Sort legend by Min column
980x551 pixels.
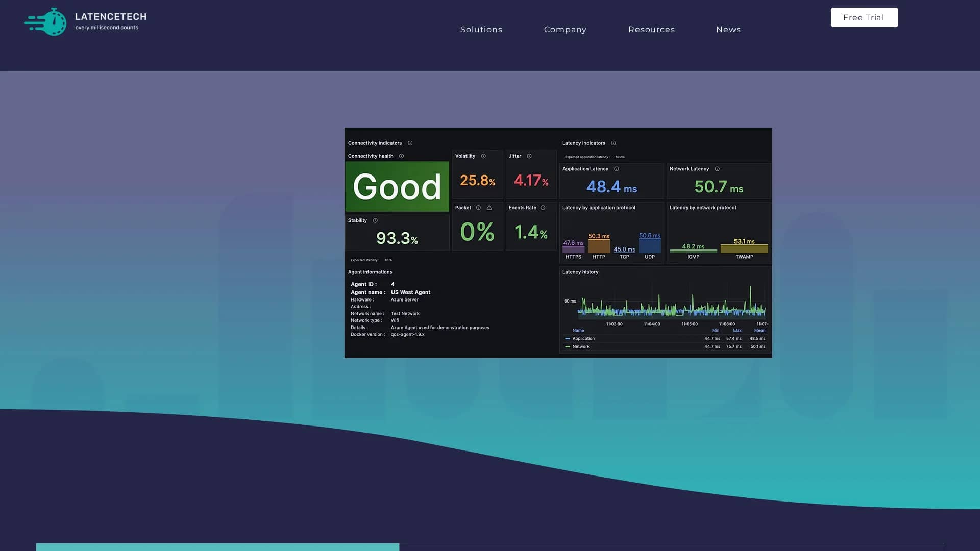(x=716, y=331)
